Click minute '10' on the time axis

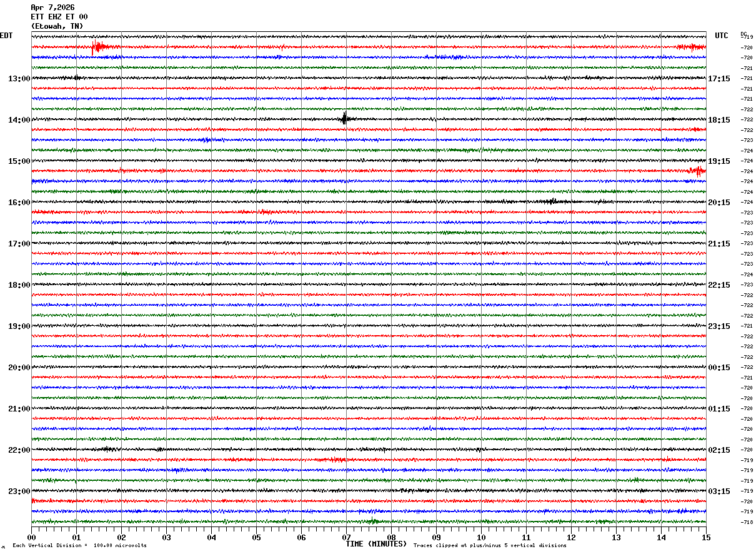(x=481, y=537)
